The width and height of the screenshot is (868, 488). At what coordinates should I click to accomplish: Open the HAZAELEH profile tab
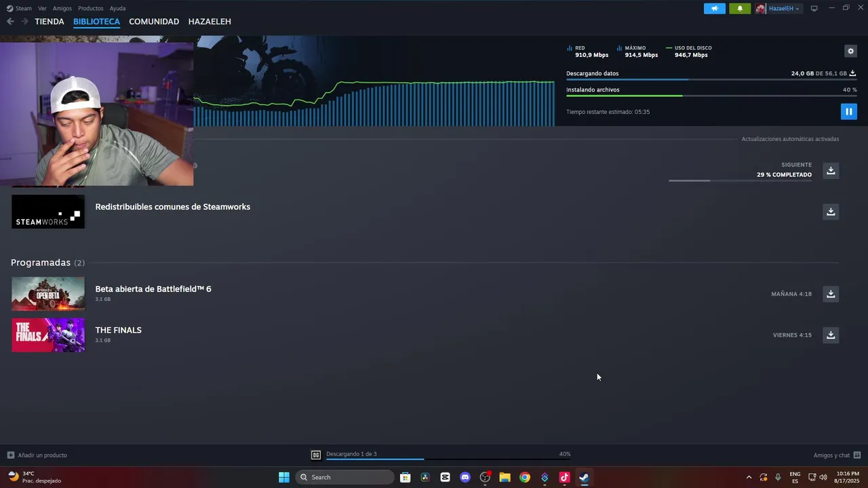tap(210, 22)
